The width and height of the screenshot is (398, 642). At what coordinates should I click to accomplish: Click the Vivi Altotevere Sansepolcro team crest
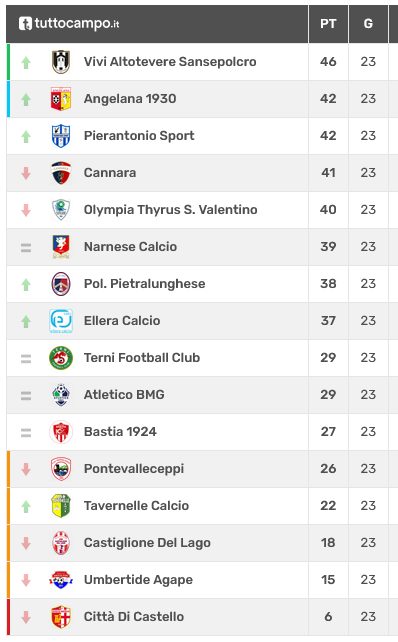point(61,62)
